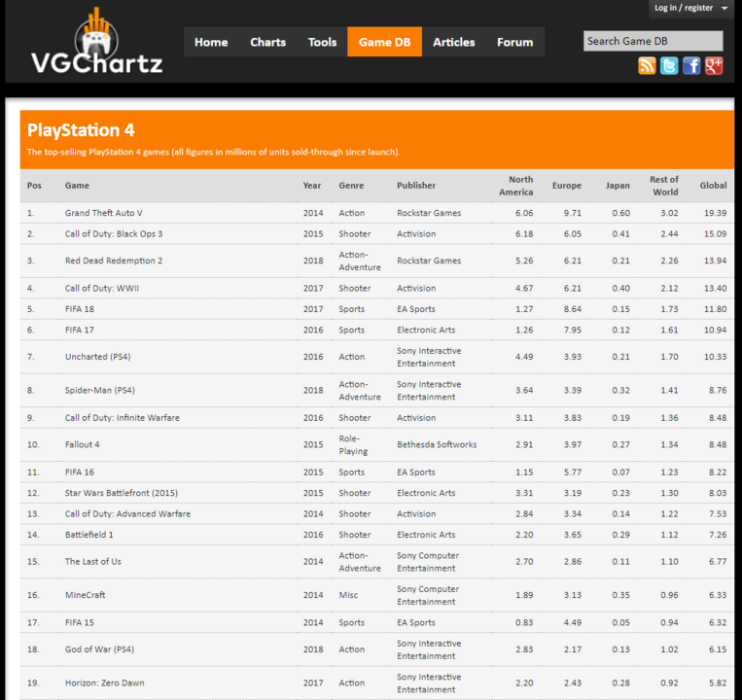Click the PlayStation 4 page heading

pos(81,130)
